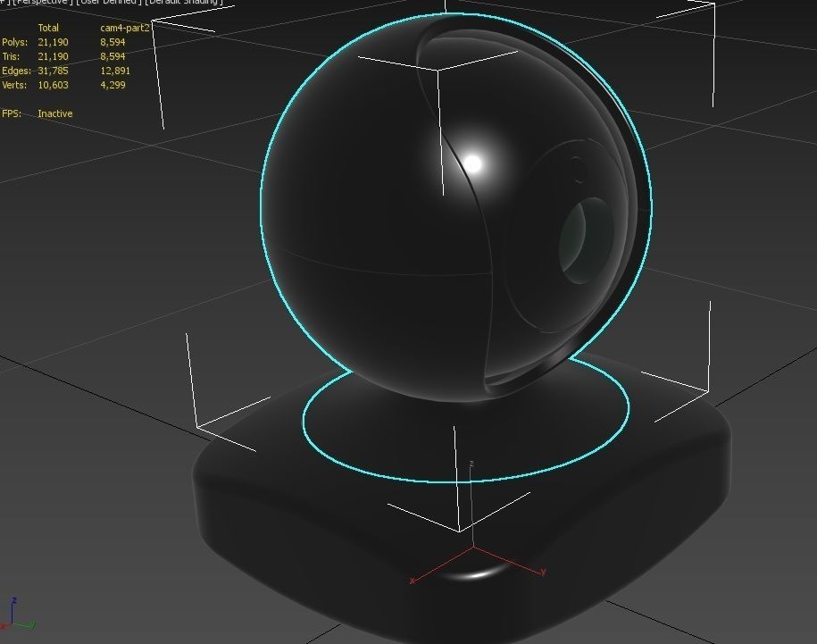
Task: Click the 'Verts:' statistics label
Action: (14, 85)
